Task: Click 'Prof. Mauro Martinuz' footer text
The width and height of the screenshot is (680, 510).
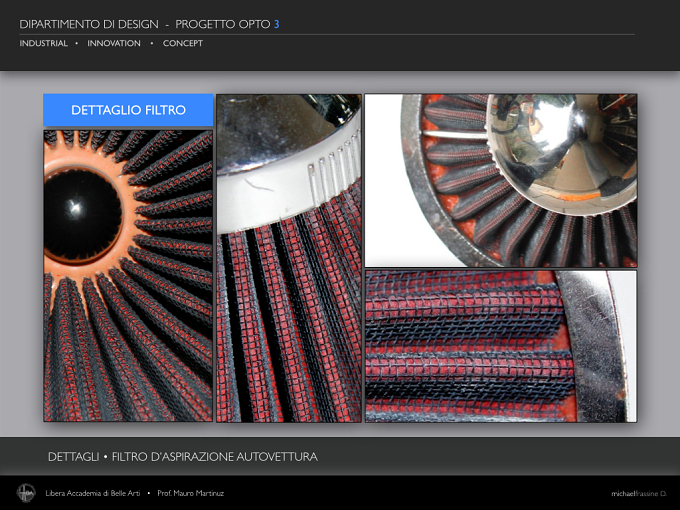Action: [x=190, y=493]
